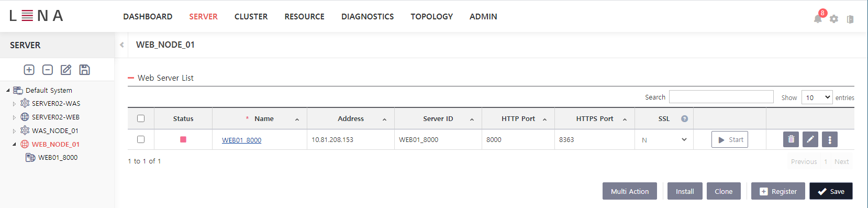Collapse the sidebar with the arrow
The width and height of the screenshot is (868, 208).
tap(122, 45)
